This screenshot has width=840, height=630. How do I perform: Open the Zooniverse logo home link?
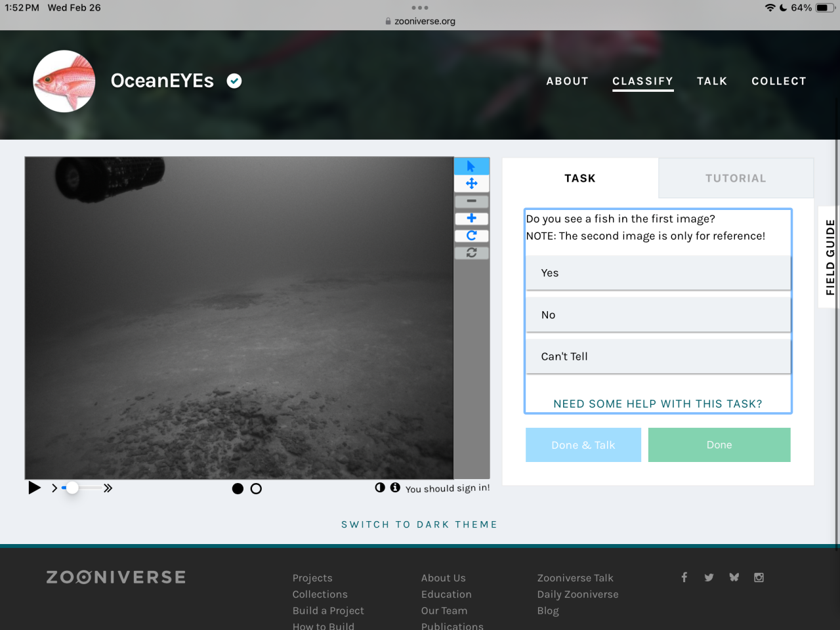click(116, 577)
